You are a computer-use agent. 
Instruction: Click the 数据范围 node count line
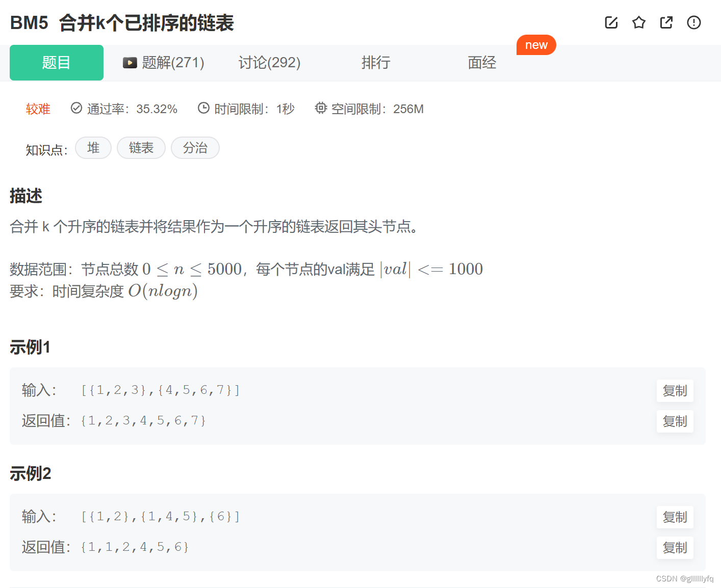246,269
